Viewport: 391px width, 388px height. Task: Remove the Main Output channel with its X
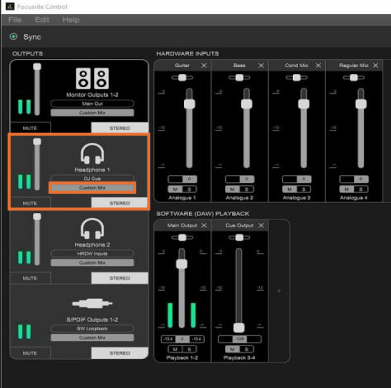[x=204, y=225]
